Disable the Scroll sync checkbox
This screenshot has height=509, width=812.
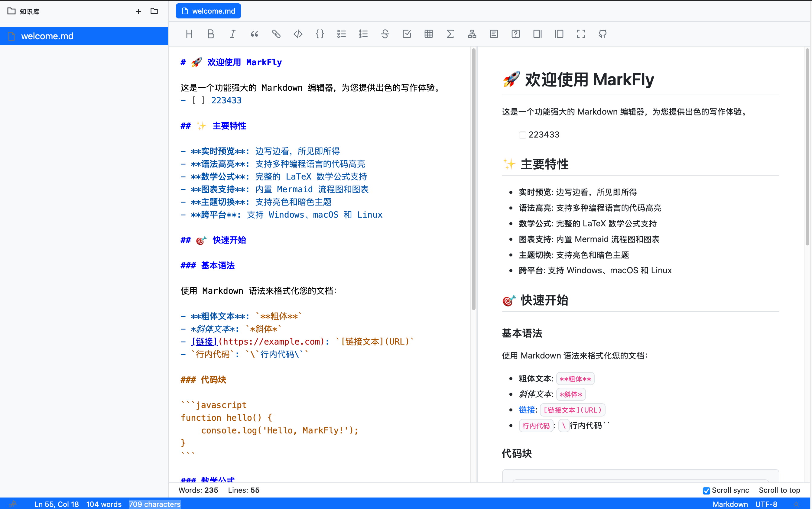pos(706,491)
